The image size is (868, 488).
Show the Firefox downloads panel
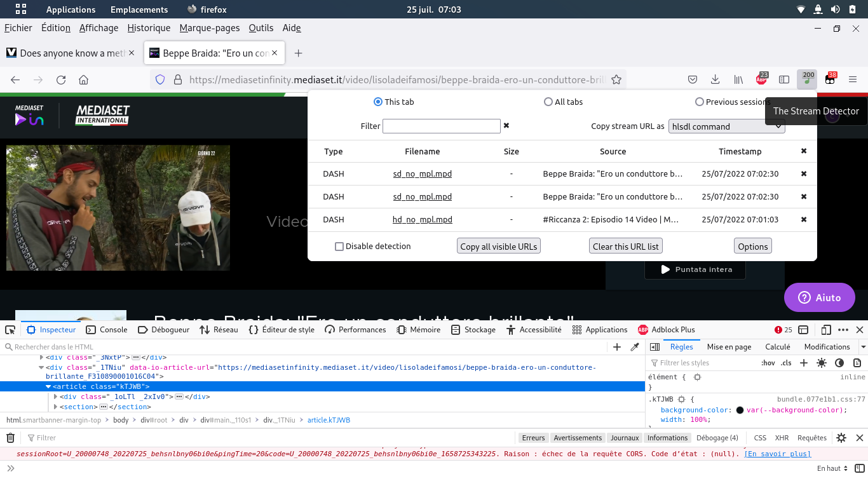click(x=715, y=79)
